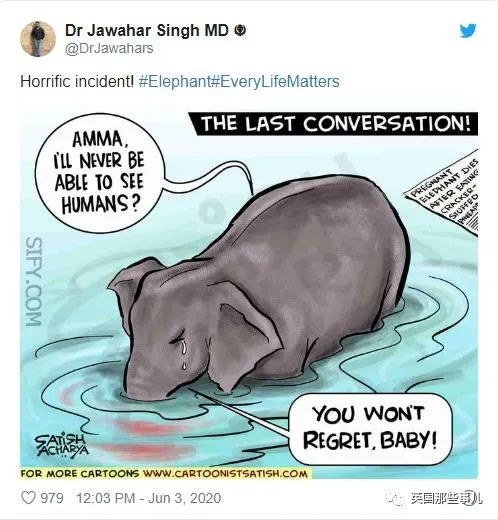Like the tweet via heart icon

(28, 498)
